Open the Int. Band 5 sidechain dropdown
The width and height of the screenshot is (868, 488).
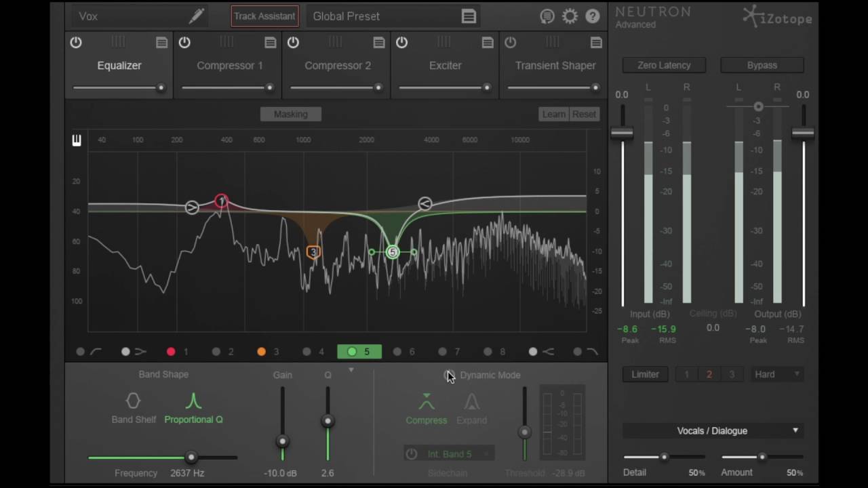458,453
